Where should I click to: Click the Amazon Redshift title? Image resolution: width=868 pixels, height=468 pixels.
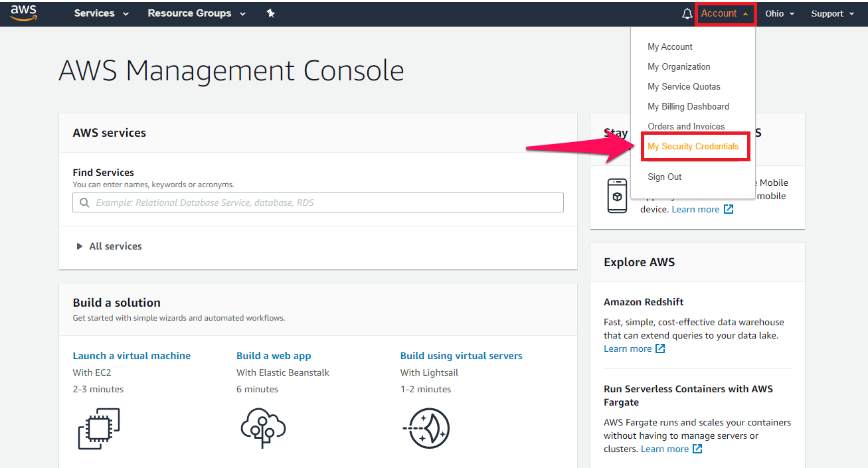click(x=644, y=302)
